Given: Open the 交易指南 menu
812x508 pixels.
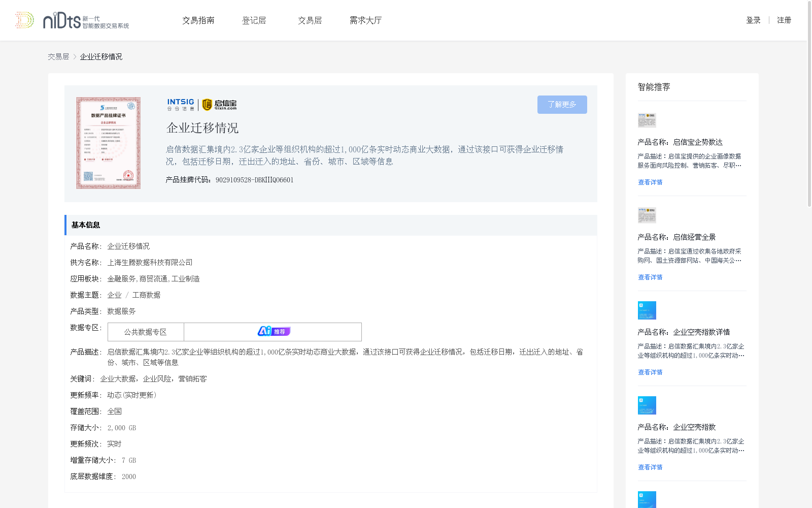Looking at the screenshot, I should (x=198, y=20).
